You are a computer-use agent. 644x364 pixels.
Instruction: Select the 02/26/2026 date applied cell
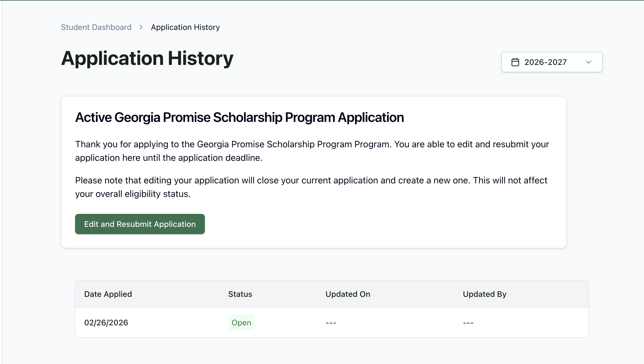pos(106,323)
